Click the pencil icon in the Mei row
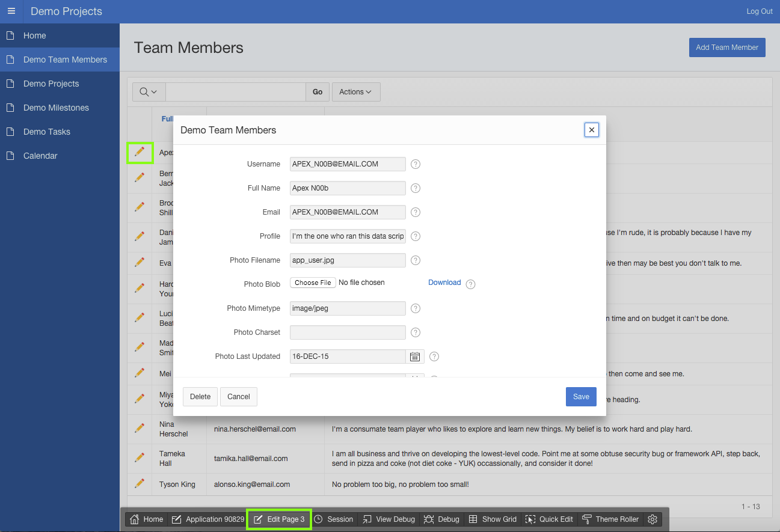This screenshot has width=780, height=532. click(140, 373)
